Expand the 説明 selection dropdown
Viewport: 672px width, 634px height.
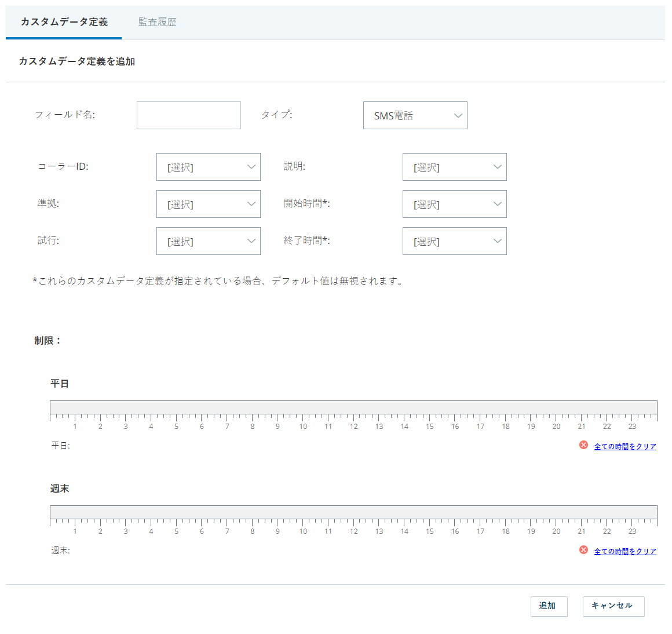tap(454, 167)
